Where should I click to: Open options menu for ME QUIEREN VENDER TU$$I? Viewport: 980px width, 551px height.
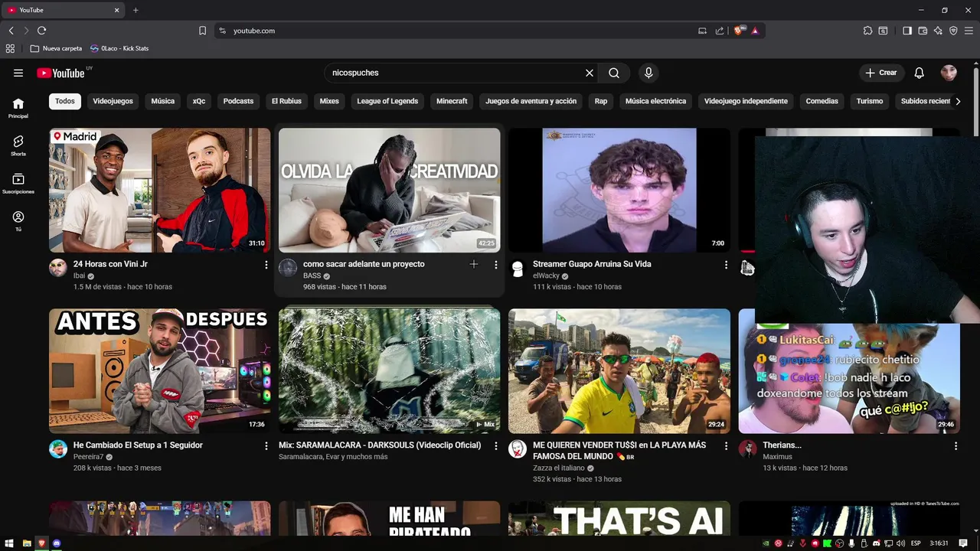pos(726,445)
